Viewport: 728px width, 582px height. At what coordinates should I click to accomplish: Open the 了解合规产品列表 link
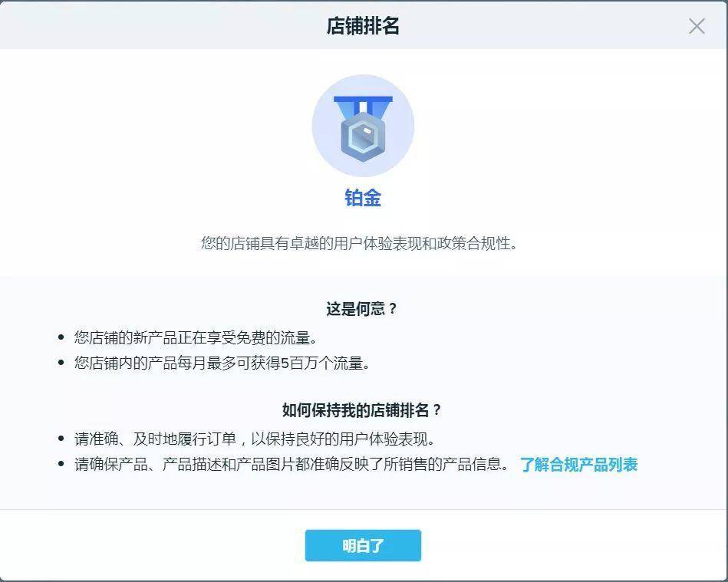(579, 464)
